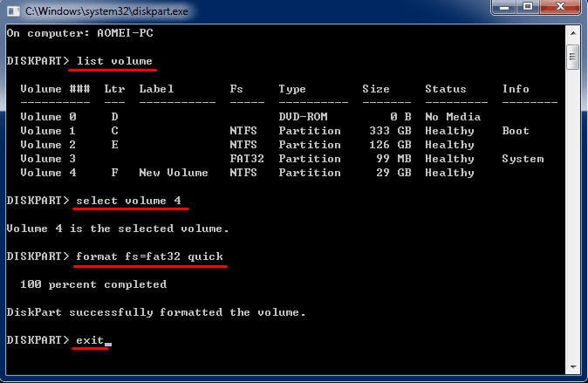This screenshot has height=383, width=588.
Task: Click the scrollbar up arrow
Action: tap(573, 32)
